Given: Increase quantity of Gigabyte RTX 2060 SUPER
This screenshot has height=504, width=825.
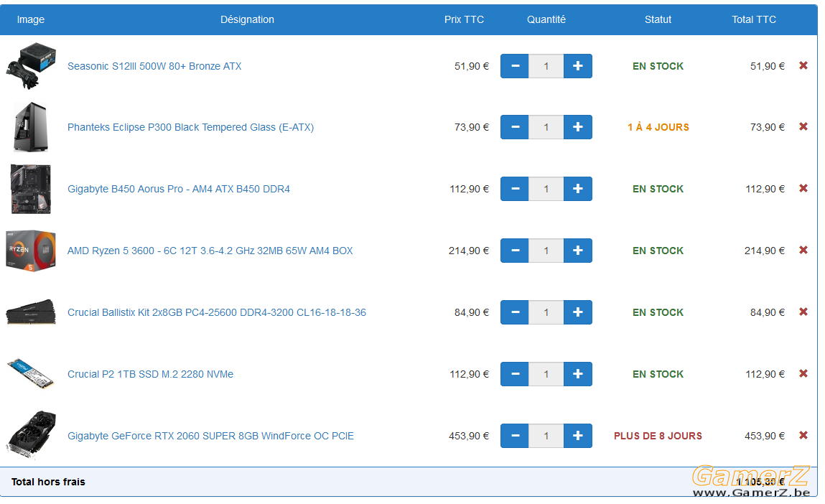Looking at the screenshot, I should (x=578, y=436).
